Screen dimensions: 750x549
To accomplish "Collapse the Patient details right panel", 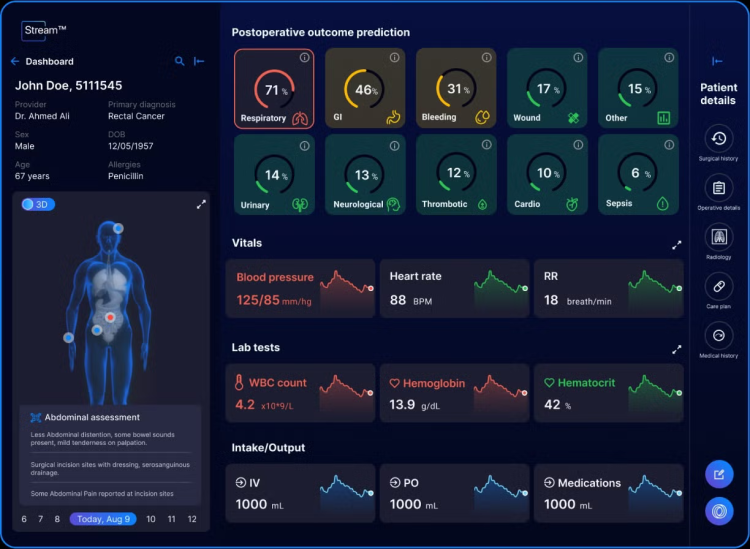I will [x=718, y=62].
